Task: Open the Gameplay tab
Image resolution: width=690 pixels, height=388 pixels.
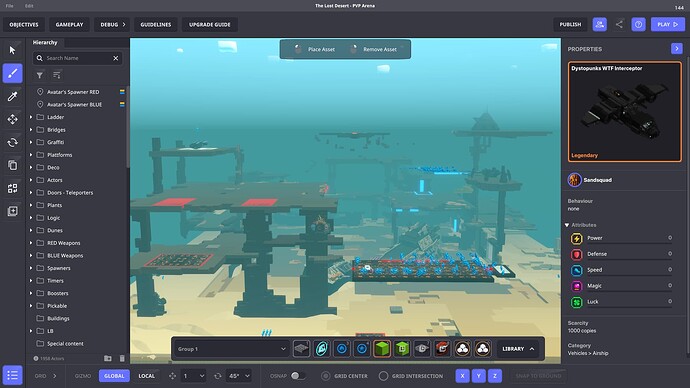Action: [x=69, y=25]
